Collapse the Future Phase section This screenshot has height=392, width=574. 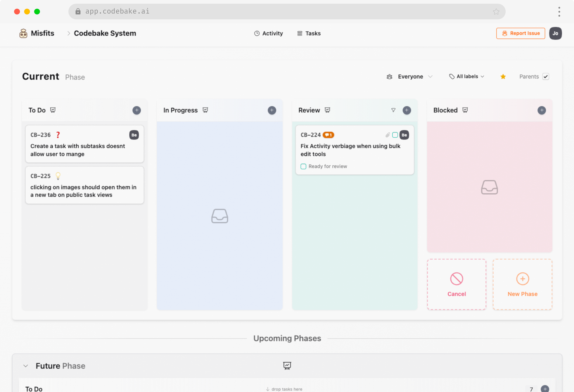tap(26, 366)
